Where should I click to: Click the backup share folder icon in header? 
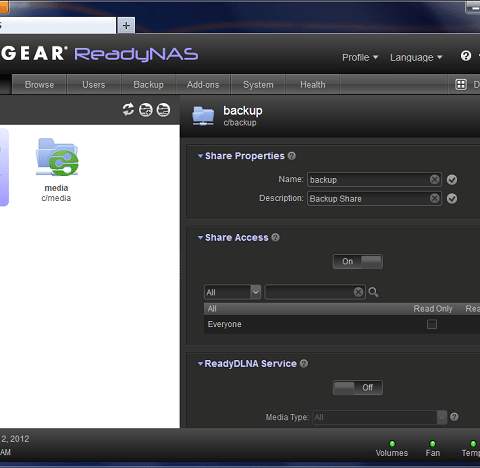(203, 116)
